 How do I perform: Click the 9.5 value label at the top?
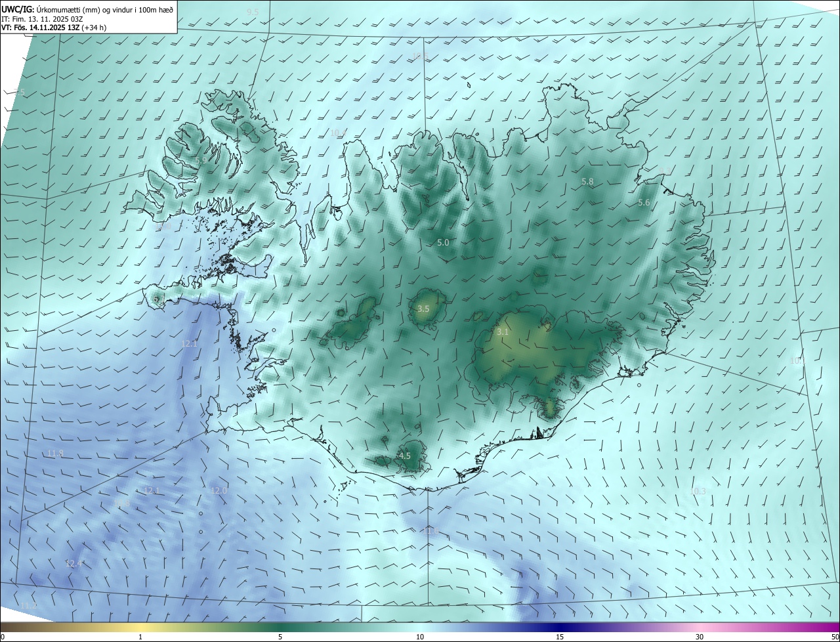(x=253, y=12)
